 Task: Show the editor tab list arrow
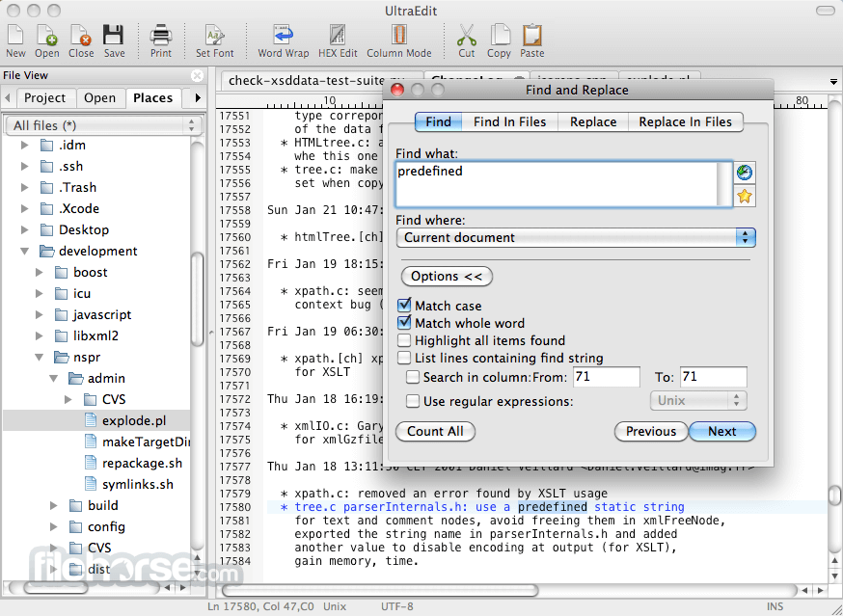click(833, 82)
